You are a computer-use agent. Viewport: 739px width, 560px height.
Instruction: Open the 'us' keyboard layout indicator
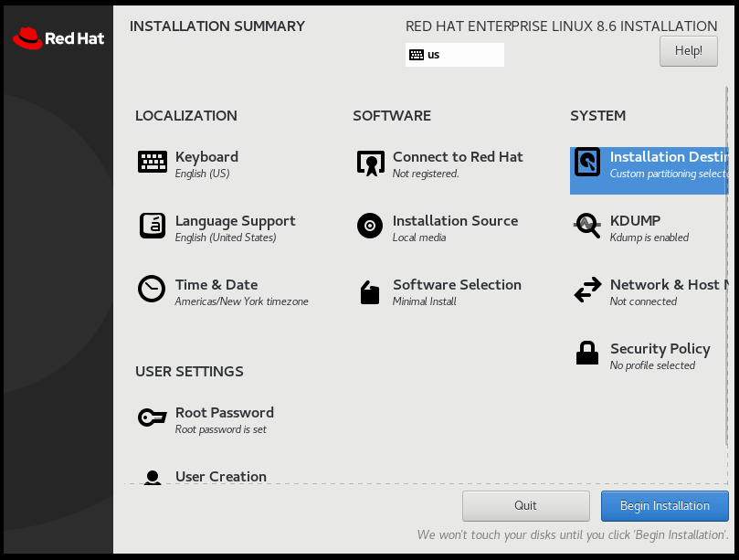click(454, 55)
